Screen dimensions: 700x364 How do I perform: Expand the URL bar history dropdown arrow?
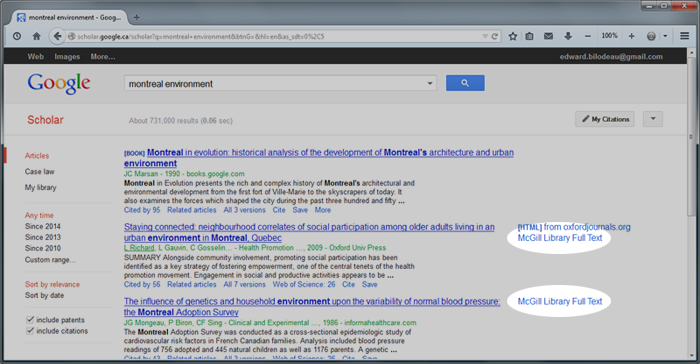(485, 36)
